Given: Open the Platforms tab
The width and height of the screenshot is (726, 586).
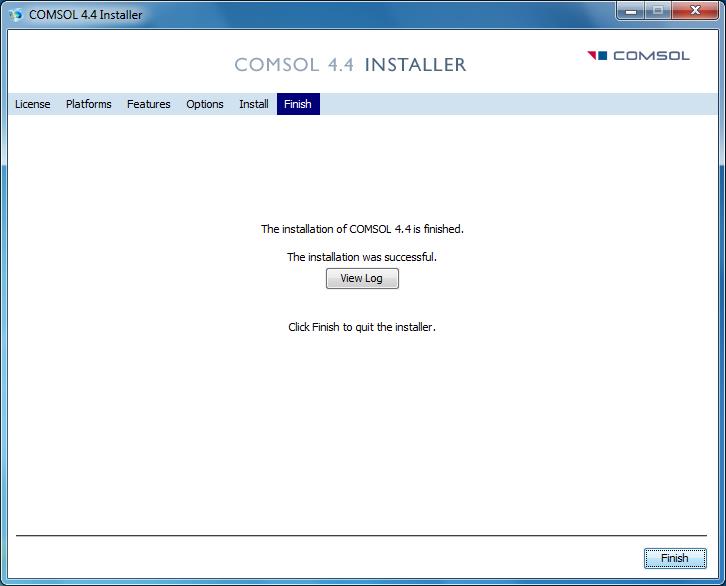Looking at the screenshot, I should [89, 104].
